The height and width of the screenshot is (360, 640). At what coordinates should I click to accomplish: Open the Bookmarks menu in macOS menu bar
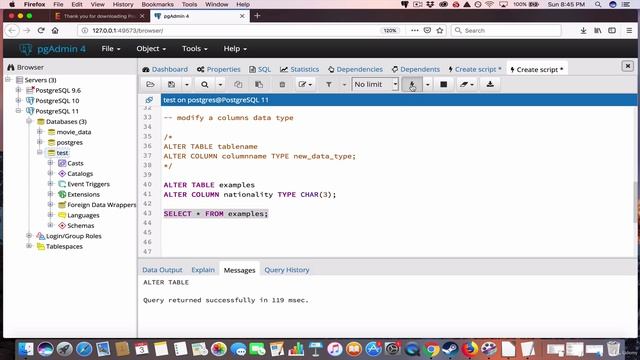(157, 4)
